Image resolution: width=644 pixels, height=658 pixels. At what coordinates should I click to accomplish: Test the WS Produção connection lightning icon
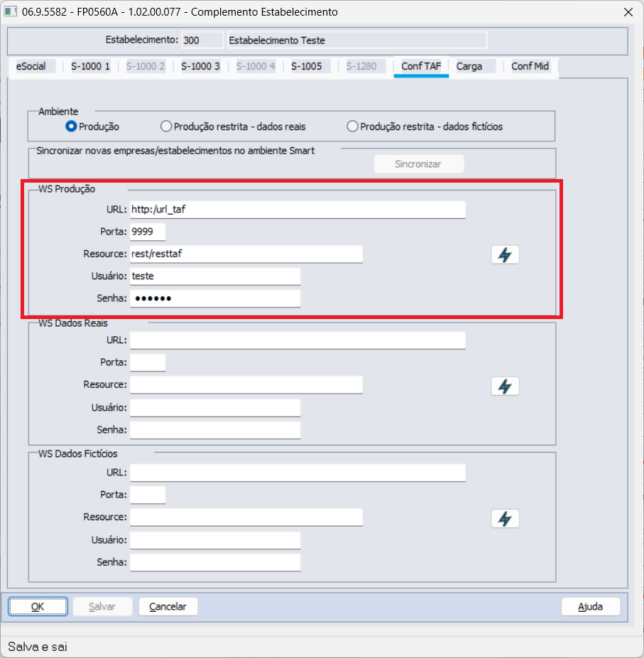(505, 254)
